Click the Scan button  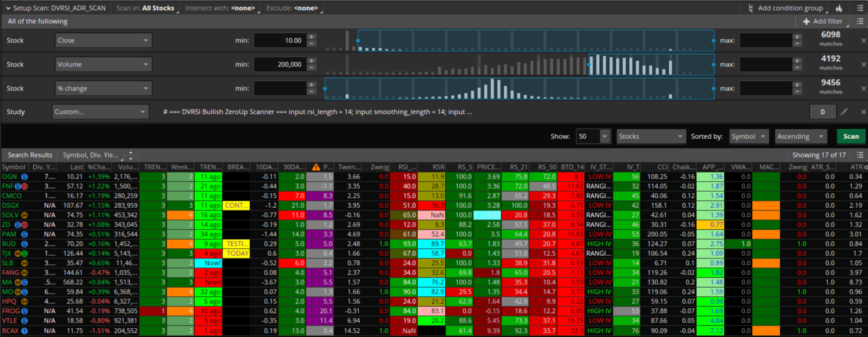pos(851,136)
